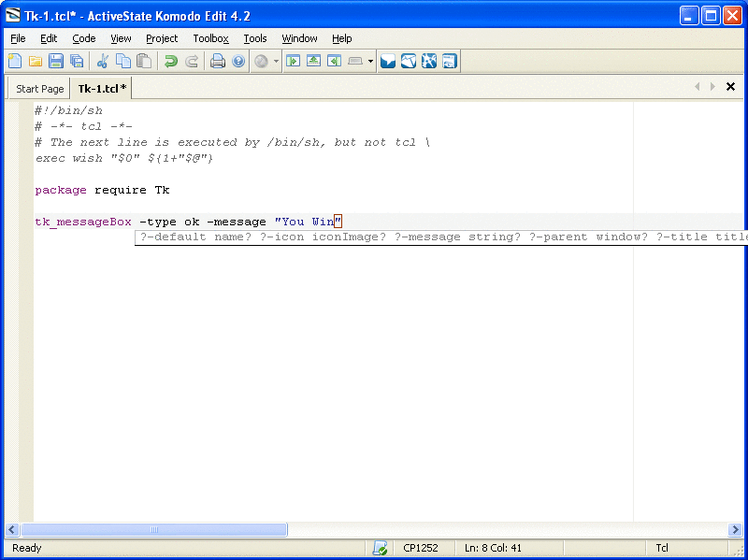Cut selection using the scissors icon
The image size is (748, 560).
coord(103,62)
